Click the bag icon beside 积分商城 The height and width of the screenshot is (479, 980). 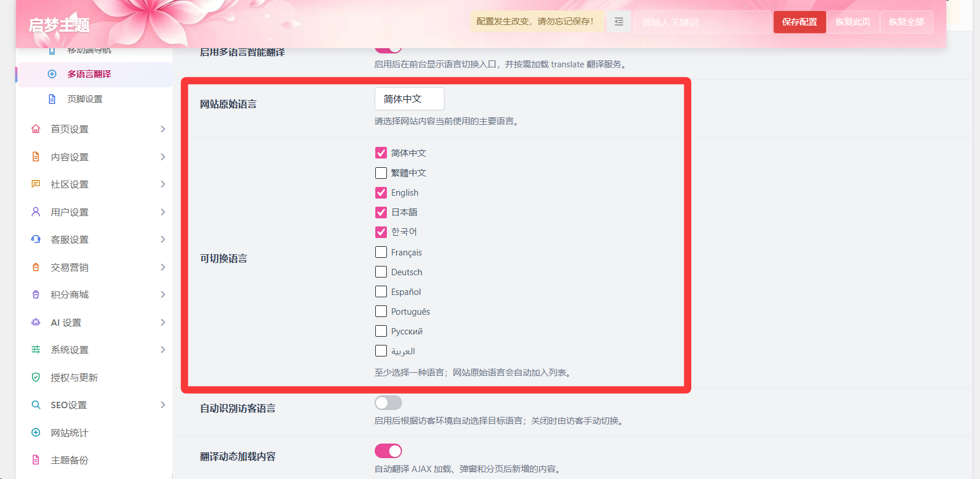(x=36, y=294)
